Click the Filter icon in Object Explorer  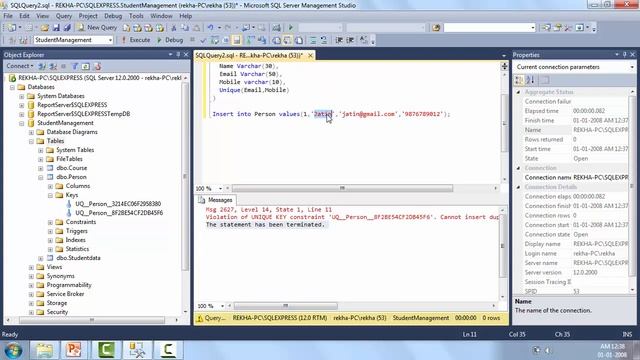coord(75,66)
